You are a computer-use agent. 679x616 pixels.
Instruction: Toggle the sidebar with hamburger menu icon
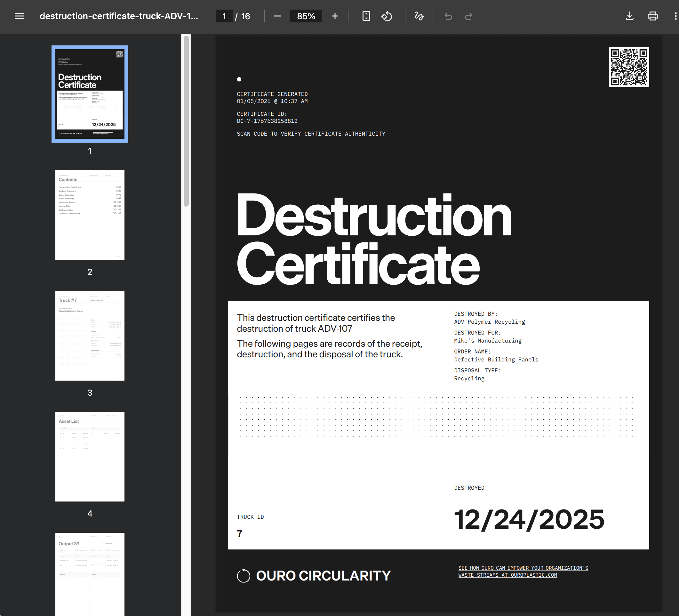[19, 16]
